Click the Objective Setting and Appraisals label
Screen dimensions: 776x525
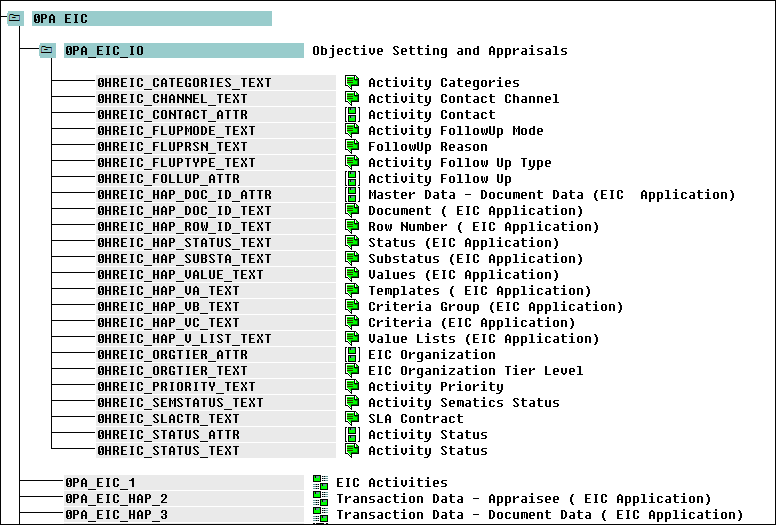(x=439, y=51)
